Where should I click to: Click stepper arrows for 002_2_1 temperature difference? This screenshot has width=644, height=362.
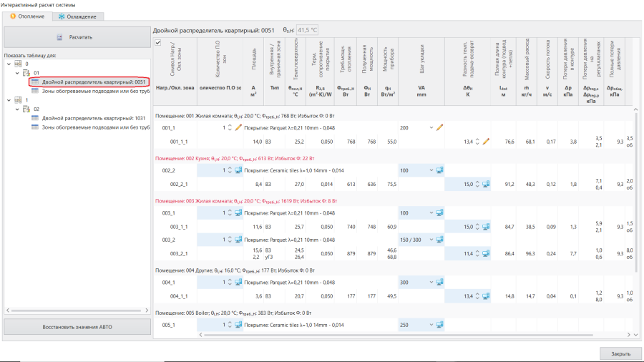point(477,185)
